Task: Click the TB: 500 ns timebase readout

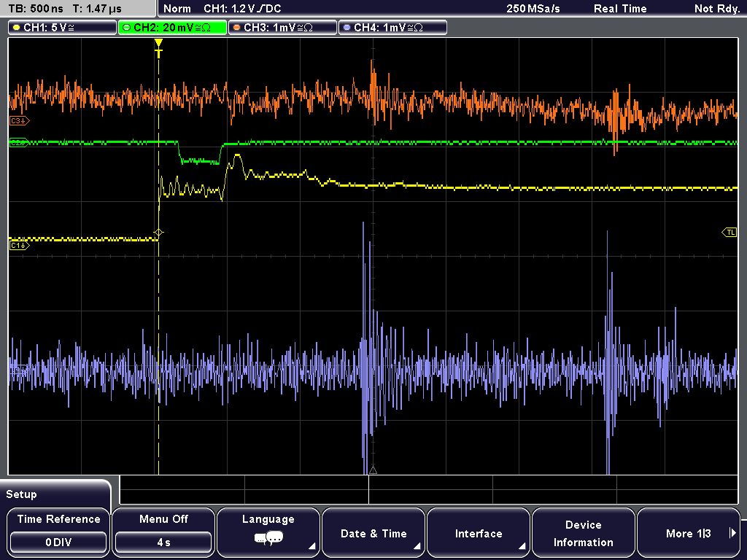Action: [36, 9]
